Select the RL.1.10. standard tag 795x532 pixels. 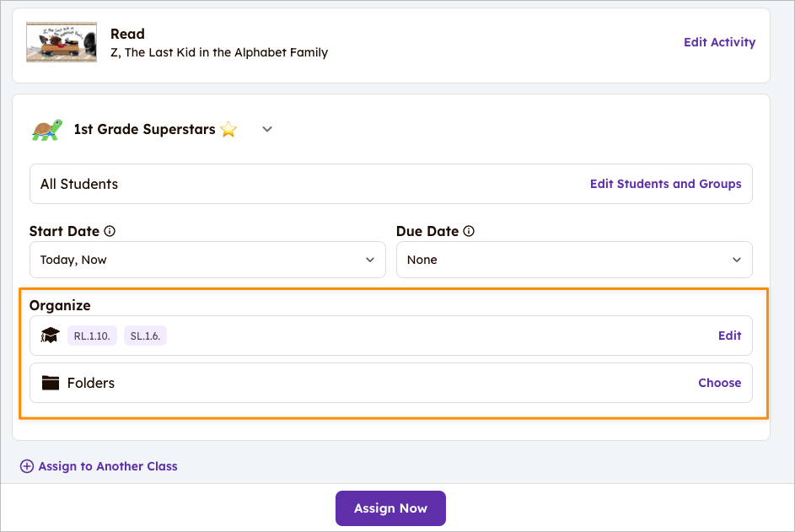tap(92, 336)
